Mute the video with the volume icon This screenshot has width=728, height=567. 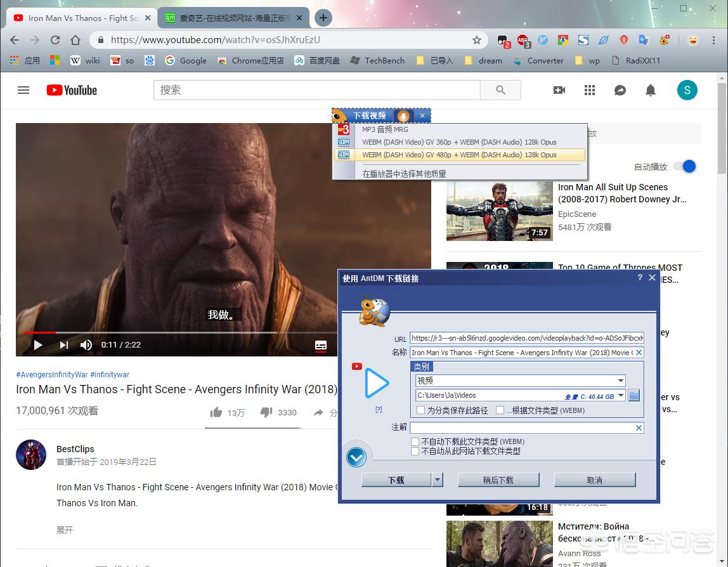coord(86,345)
